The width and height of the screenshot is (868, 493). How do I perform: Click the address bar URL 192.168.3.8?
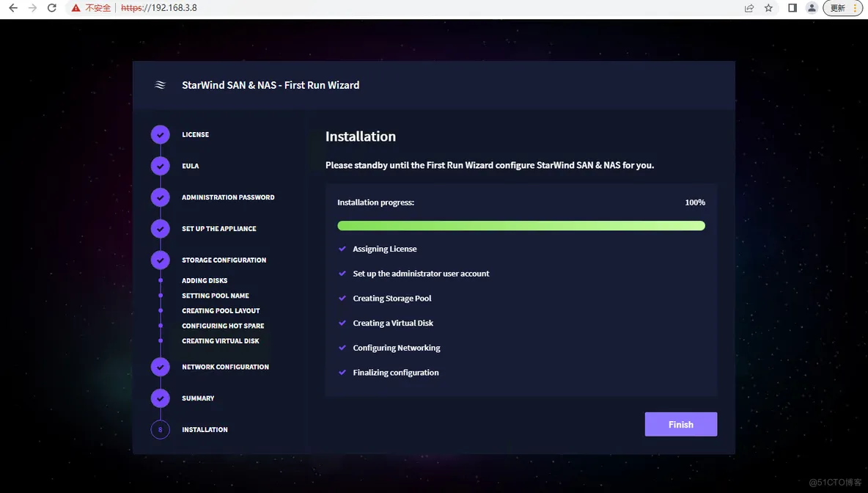click(159, 8)
